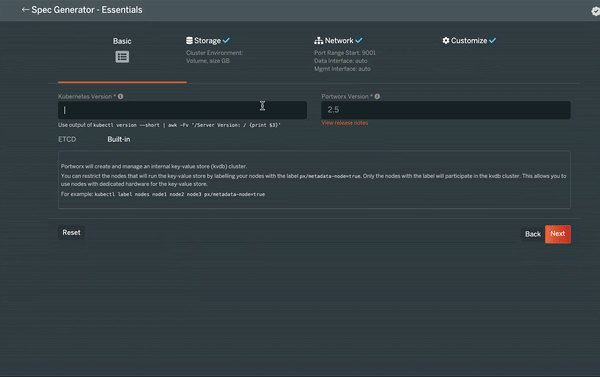600x377 pixels.
Task: Click the Customize gear icon
Action: (x=446, y=41)
